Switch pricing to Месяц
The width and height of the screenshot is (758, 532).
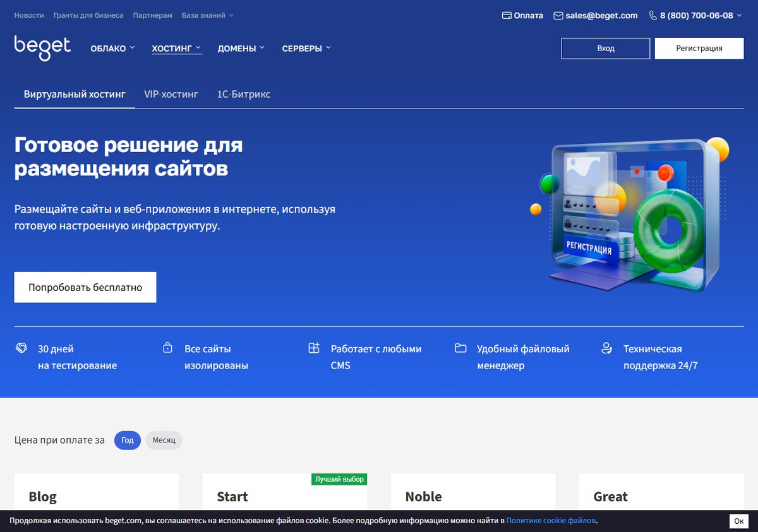(164, 440)
